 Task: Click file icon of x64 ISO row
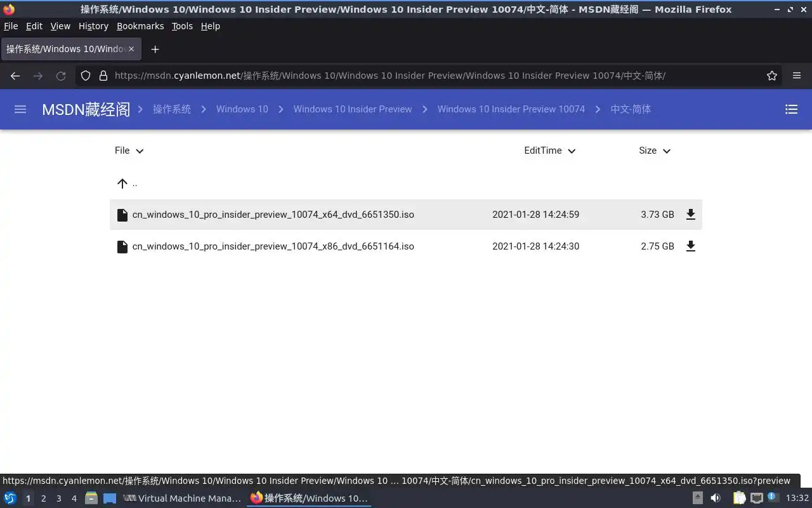pos(122,215)
